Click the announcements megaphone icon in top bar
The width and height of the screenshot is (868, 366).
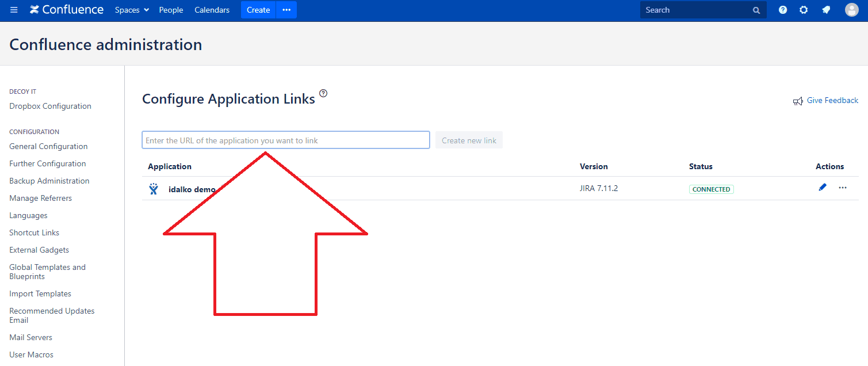(825, 9)
